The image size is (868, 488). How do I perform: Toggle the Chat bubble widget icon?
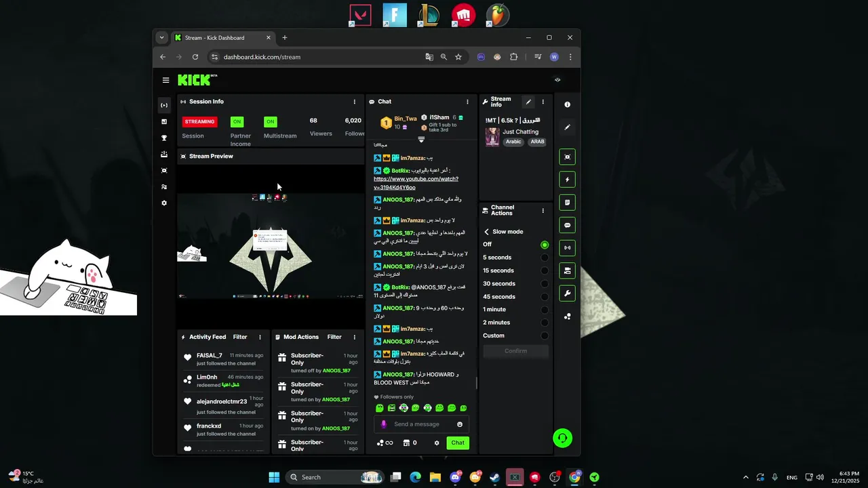(x=568, y=225)
